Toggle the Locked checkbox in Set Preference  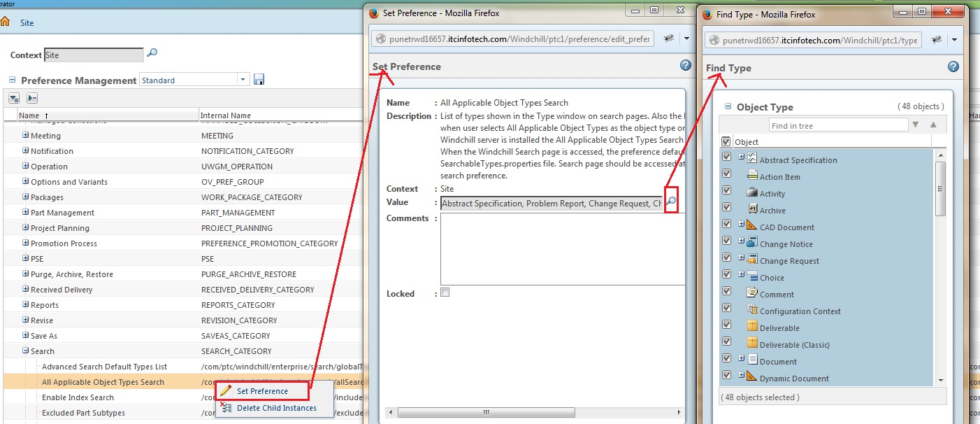(445, 292)
